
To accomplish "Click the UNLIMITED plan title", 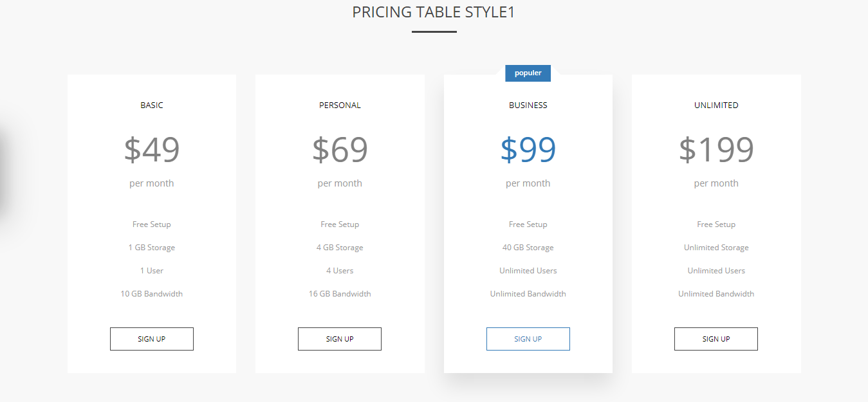I will (x=716, y=105).
